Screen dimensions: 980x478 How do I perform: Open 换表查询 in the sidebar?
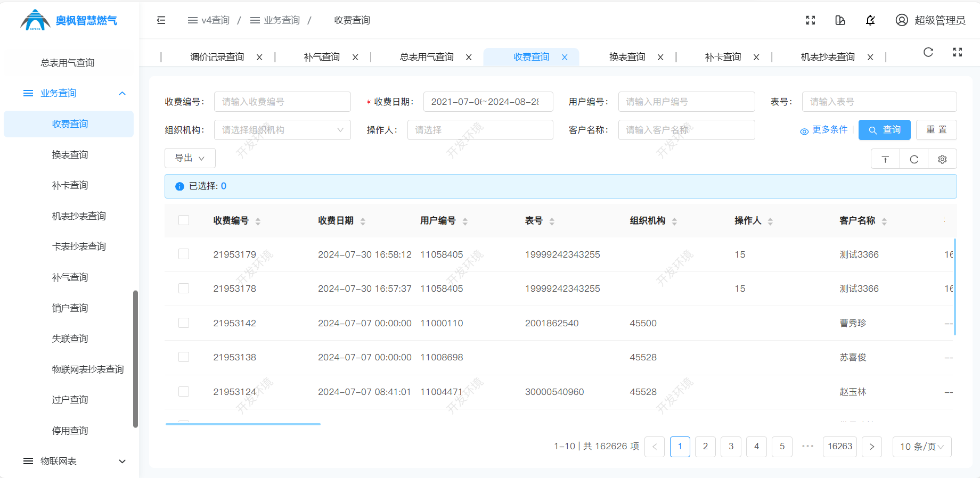(70, 155)
